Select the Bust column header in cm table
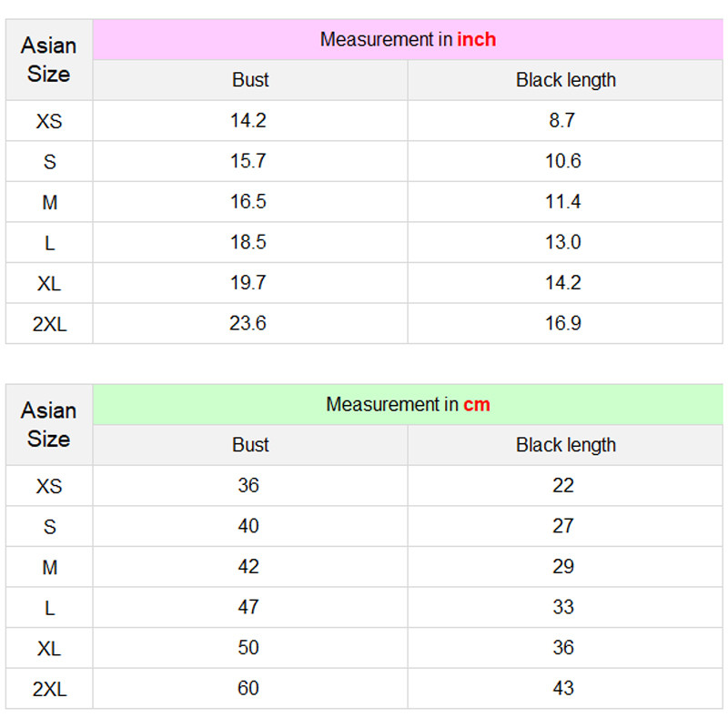The width and height of the screenshot is (728, 728). pos(250,445)
